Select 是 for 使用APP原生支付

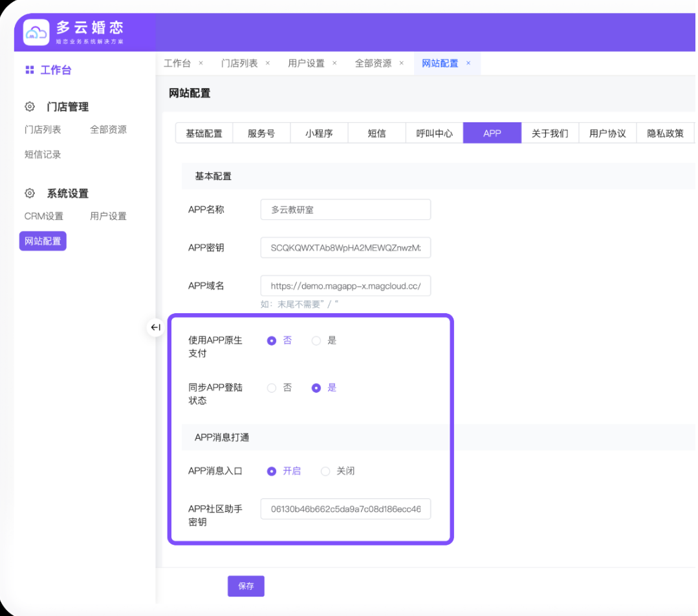(316, 340)
